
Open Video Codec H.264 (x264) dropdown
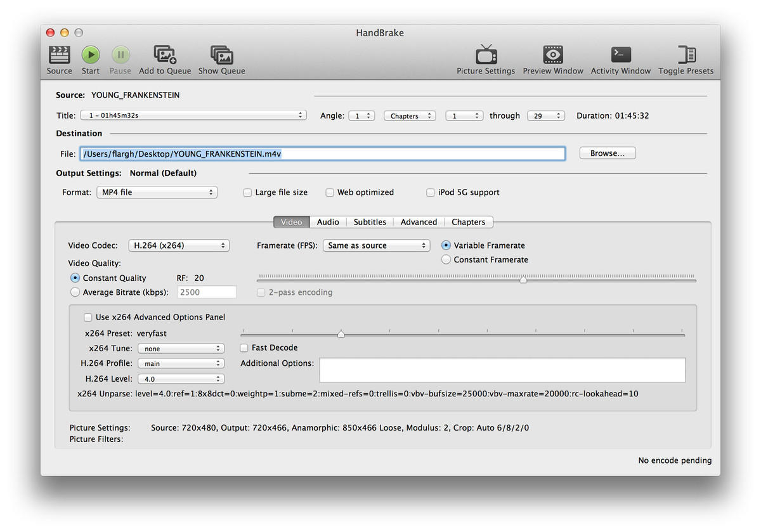pos(179,245)
